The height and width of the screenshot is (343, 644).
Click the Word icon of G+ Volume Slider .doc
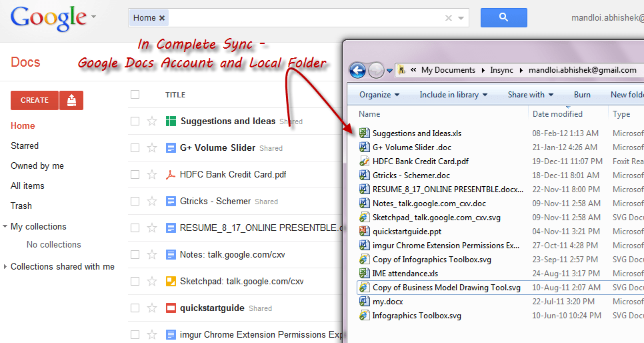click(x=364, y=147)
